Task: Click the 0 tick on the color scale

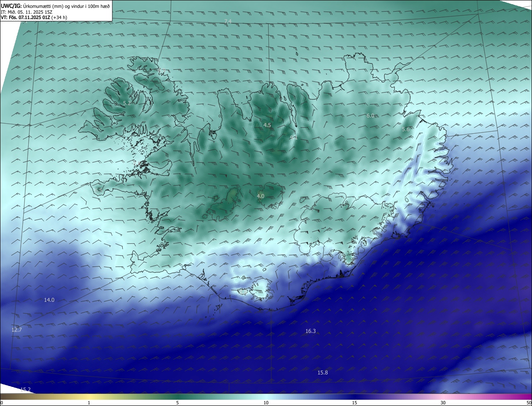Action: click(2, 403)
